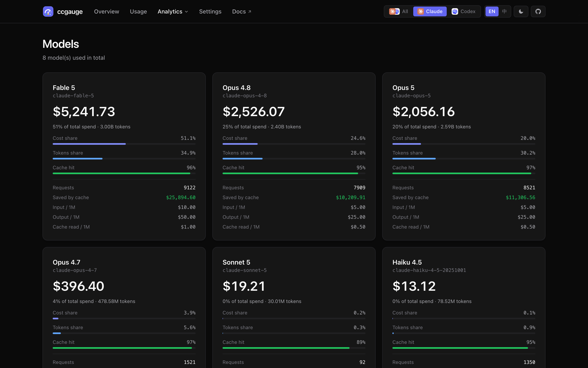This screenshot has width=588, height=368.
Task: Click Opus 4.8 requests value 7909
Action: (x=359, y=188)
